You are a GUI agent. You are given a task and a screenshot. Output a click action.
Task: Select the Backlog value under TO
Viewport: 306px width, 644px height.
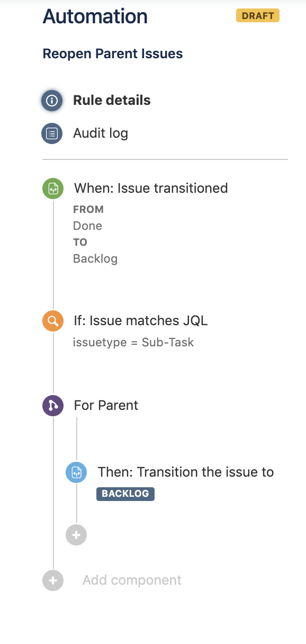(x=95, y=258)
